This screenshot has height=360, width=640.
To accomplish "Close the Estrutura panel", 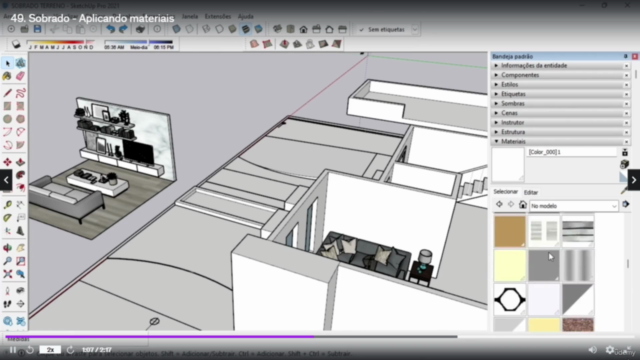I will pos(627,132).
